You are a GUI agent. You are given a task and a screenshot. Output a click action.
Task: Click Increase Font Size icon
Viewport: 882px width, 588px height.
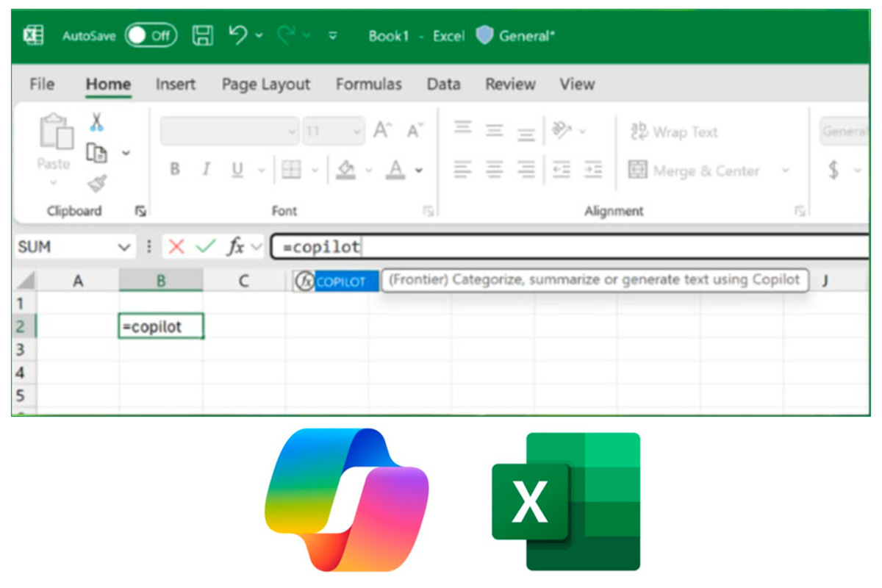[x=381, y=131]
